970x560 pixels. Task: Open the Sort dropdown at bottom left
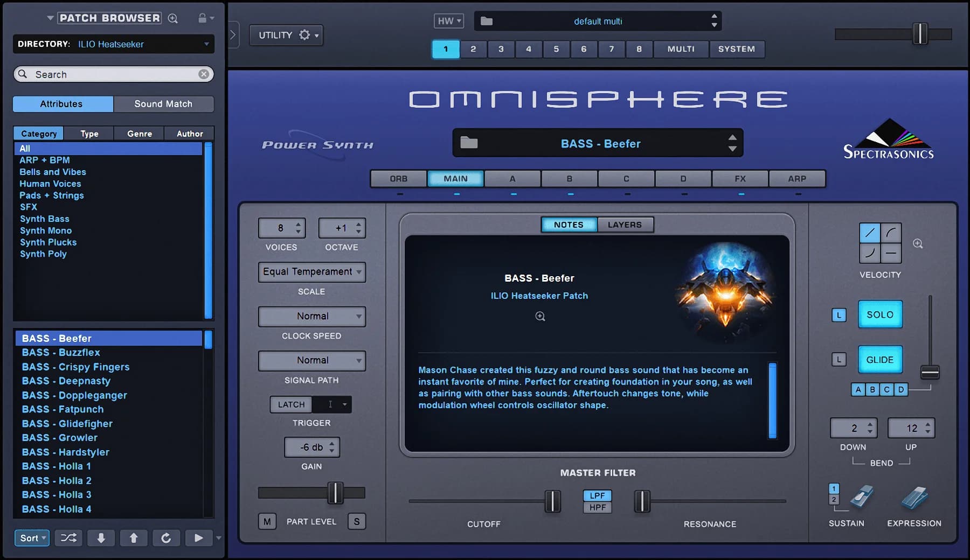pos(31,537)
